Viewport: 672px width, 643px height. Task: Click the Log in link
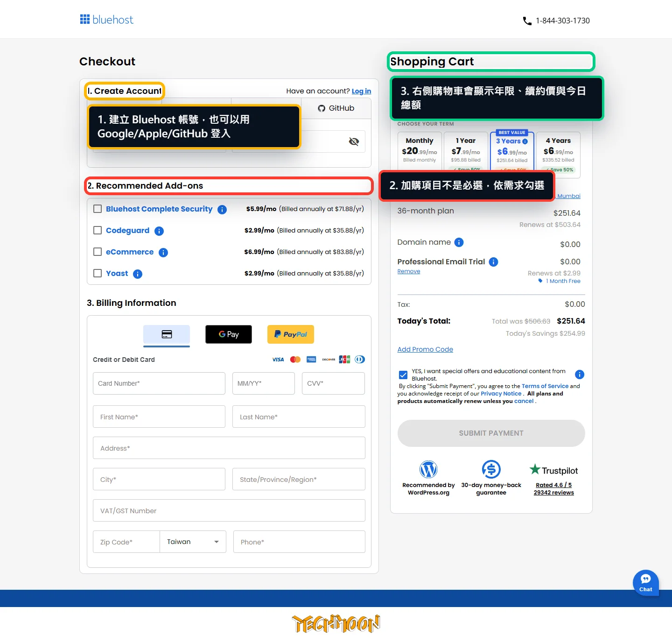coord(361,91)
